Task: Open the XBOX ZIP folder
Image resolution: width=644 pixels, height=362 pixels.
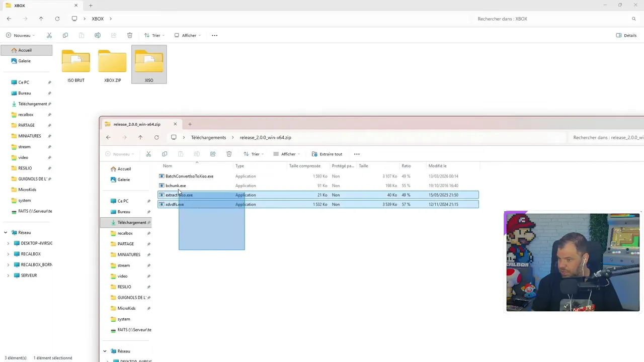Action: (x=112, y=66)
